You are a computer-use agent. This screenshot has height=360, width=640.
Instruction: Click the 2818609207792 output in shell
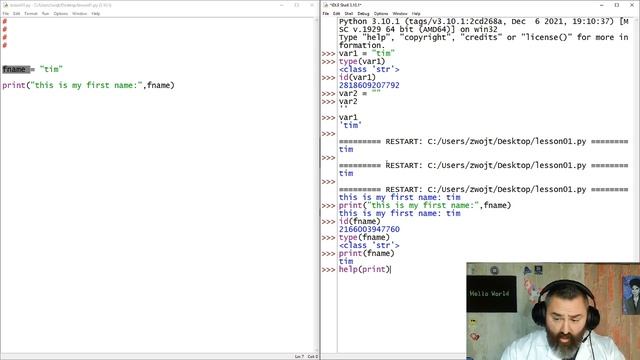point(369,85)
